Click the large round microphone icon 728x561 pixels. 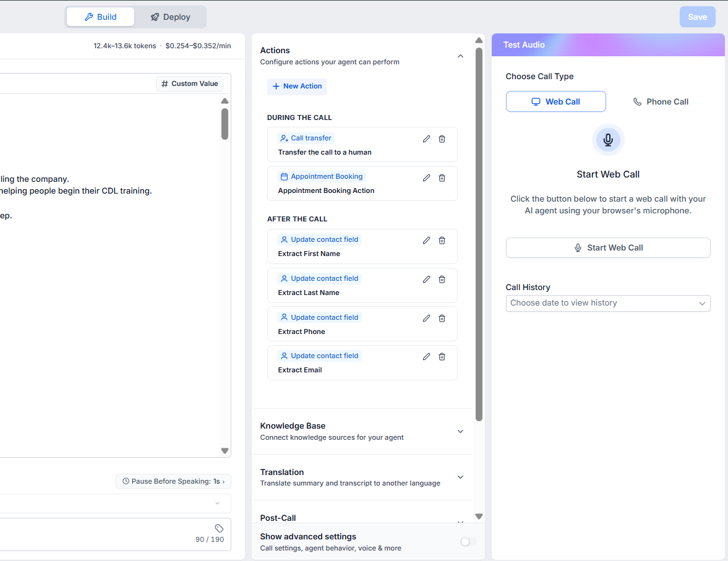pyautogui.click(x=608, y=140)
